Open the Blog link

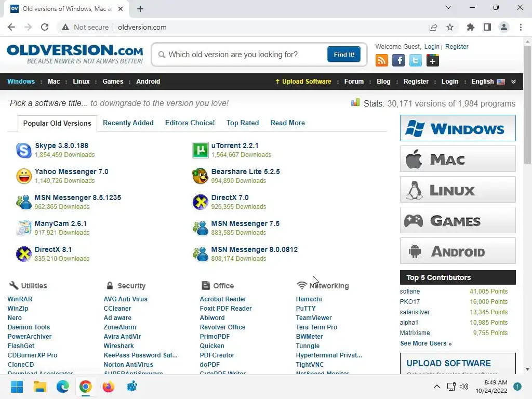tap(383, 82)
